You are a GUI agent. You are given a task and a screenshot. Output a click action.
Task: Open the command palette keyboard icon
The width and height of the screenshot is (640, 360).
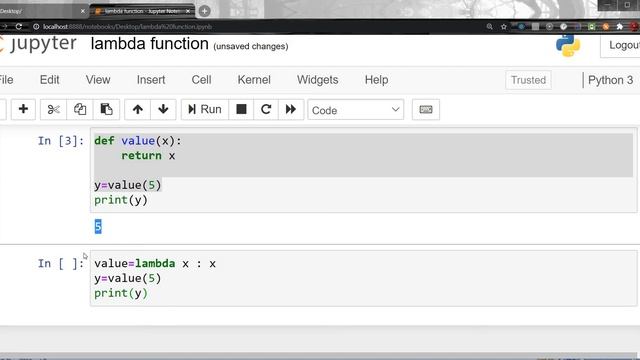pyautogui.click(x=426, y=109)
